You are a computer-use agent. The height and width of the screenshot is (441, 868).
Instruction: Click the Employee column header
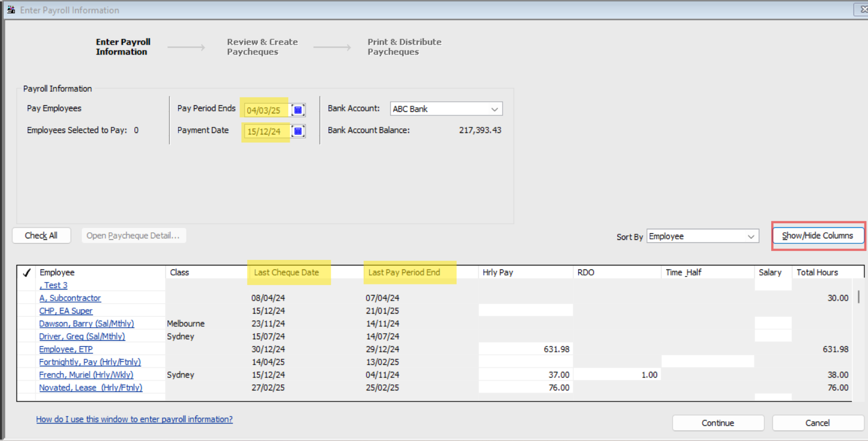[100, 272]
